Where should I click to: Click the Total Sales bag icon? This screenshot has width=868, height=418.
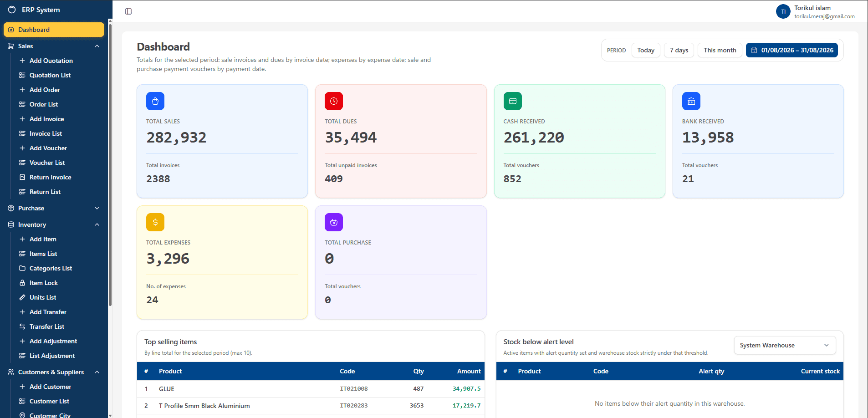155,101
